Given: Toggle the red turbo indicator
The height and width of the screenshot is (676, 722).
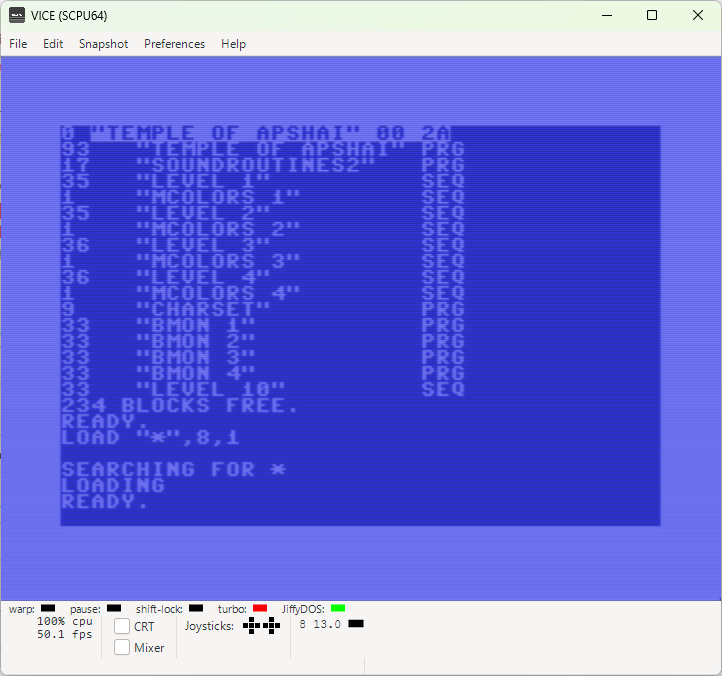Looking at the screenshot, I should click(260, 608).
